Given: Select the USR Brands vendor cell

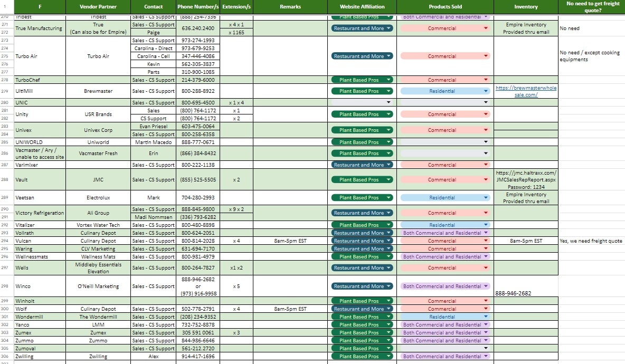Looking at the screenshot, I should coord(98,114).
